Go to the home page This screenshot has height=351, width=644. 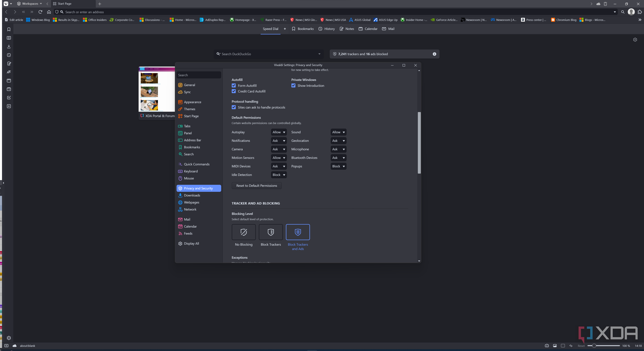[49, 12]
